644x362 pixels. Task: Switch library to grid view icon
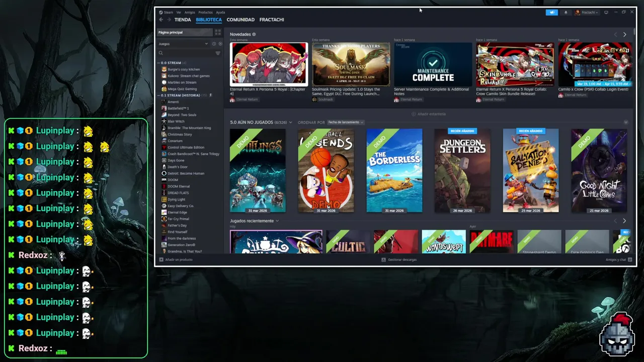click(218, 32)
